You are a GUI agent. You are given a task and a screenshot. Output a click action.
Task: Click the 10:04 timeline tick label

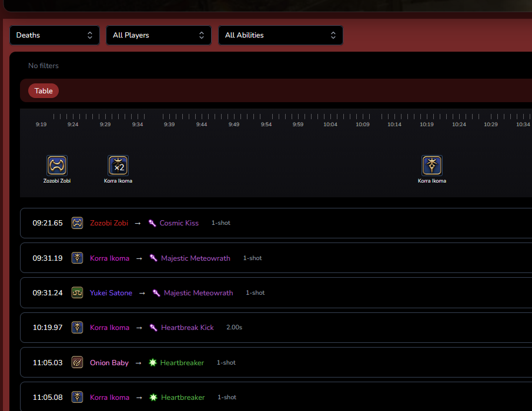330,124
